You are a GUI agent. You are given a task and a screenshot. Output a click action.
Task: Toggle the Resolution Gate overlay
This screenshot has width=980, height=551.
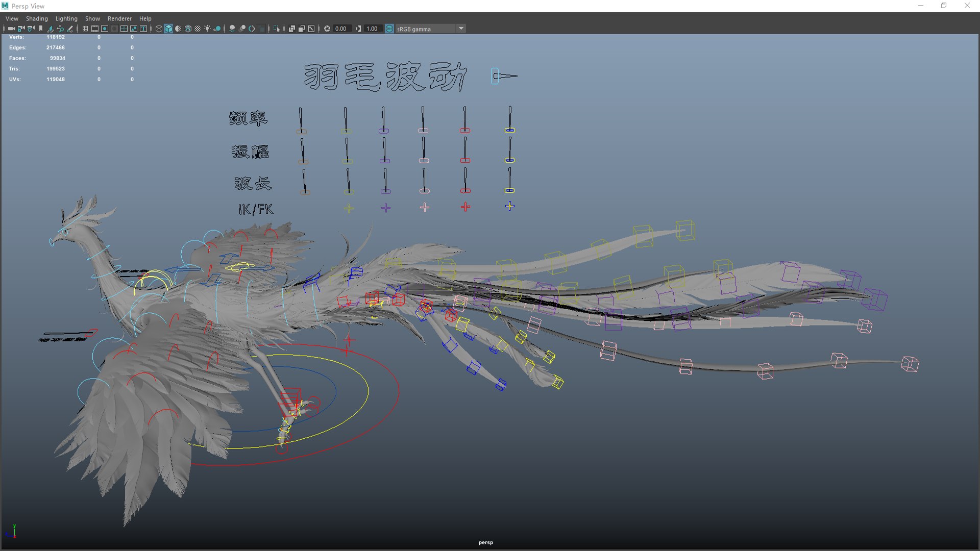105,29
